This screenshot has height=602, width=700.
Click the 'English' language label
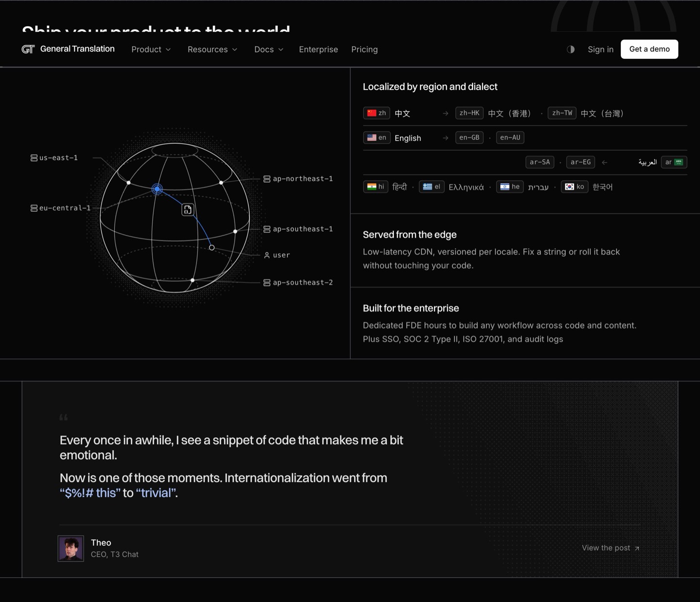408,138
